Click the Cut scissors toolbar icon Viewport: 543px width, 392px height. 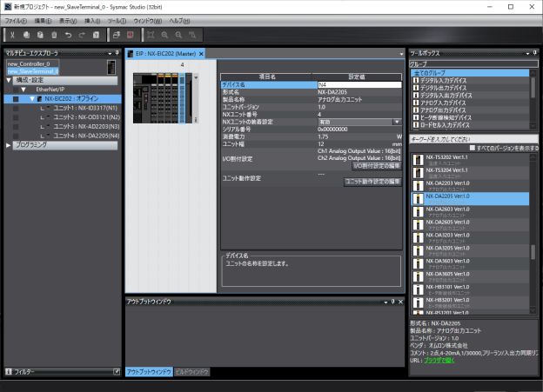coord(12,35)
